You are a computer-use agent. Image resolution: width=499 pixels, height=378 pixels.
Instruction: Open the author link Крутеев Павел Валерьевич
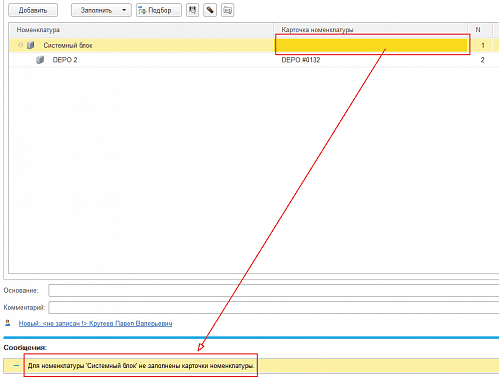[95, 323]
